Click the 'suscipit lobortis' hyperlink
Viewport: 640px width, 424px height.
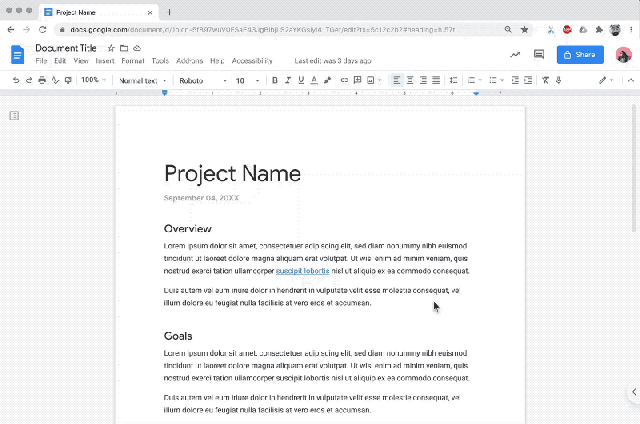(302, 271)
